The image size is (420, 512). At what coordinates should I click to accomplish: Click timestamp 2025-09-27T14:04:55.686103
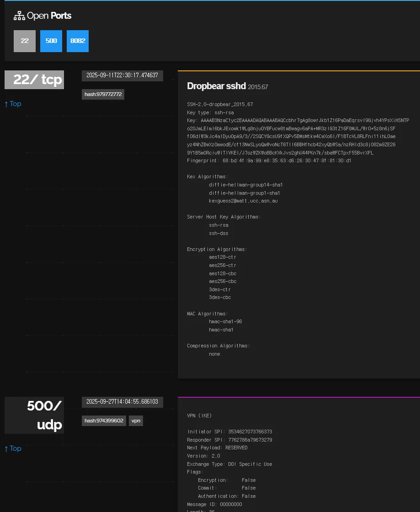tap(122, 402)
